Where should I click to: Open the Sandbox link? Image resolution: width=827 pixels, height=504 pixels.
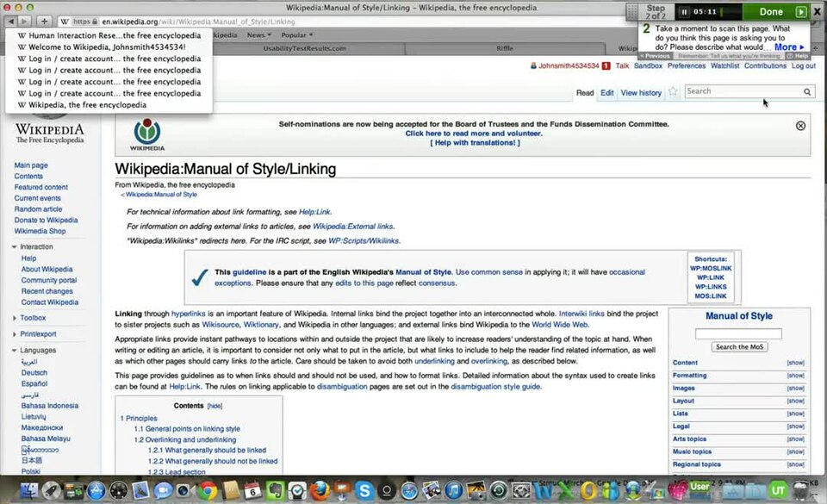tap(648, 65)
